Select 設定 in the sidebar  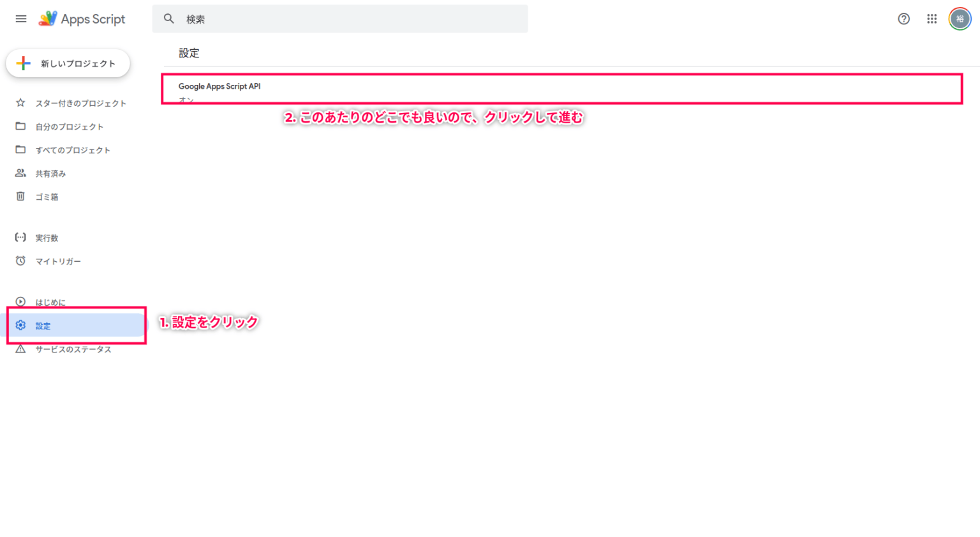click(43, 325)
